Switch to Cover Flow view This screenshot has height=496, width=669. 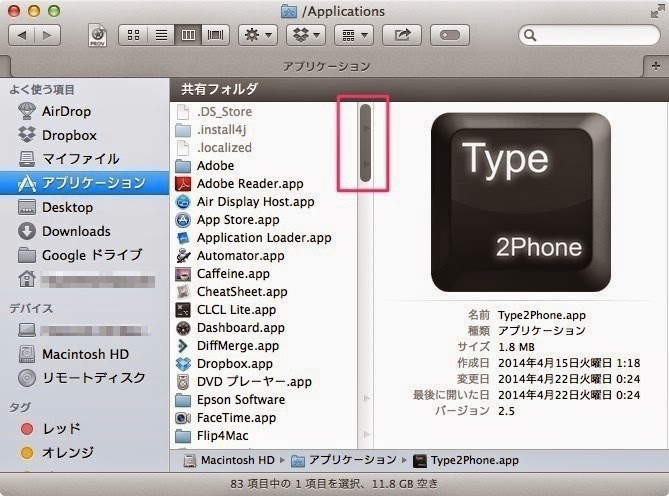(215, 35)
